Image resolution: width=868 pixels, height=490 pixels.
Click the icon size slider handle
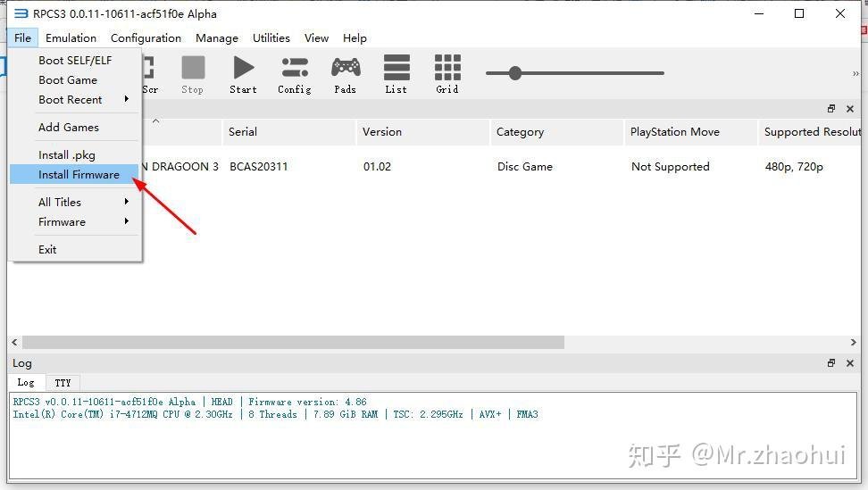[515, 73]
